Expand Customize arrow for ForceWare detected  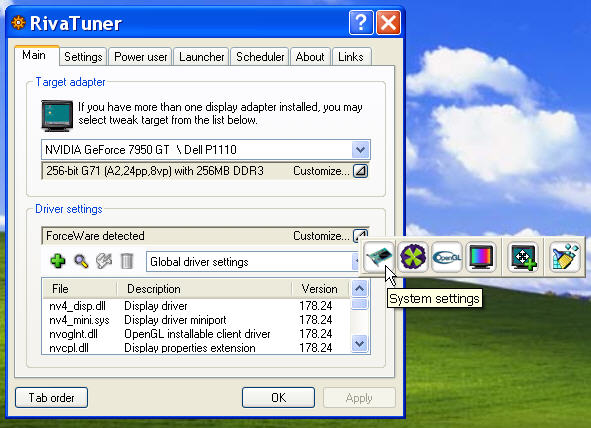360,235
